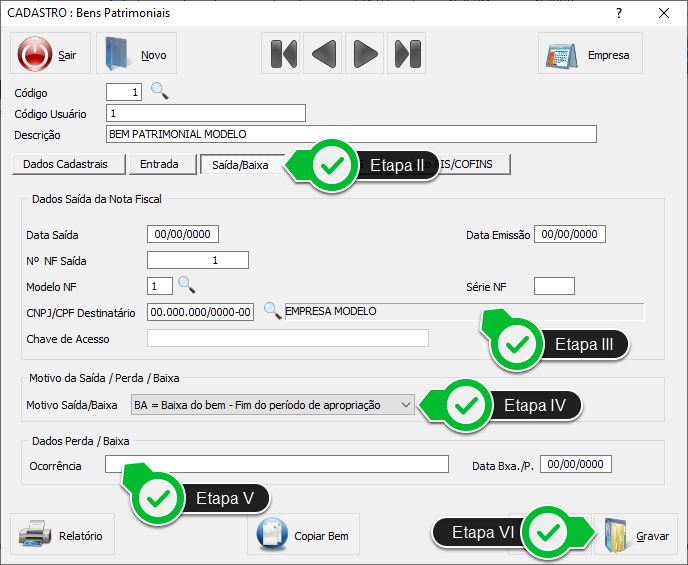The height and width of the screenshot is (565, 688).
Task: Go to the next record
Action: pos(366,54)
